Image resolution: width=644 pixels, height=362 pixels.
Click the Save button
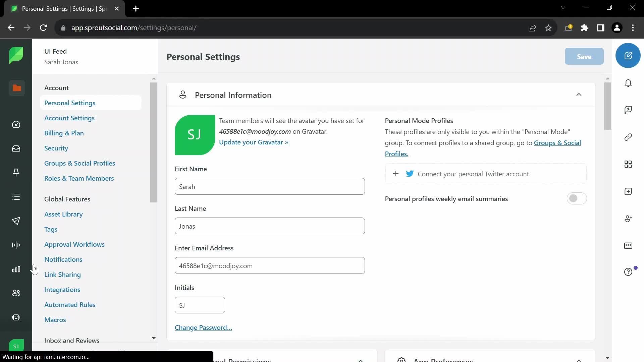pos(584,56)
